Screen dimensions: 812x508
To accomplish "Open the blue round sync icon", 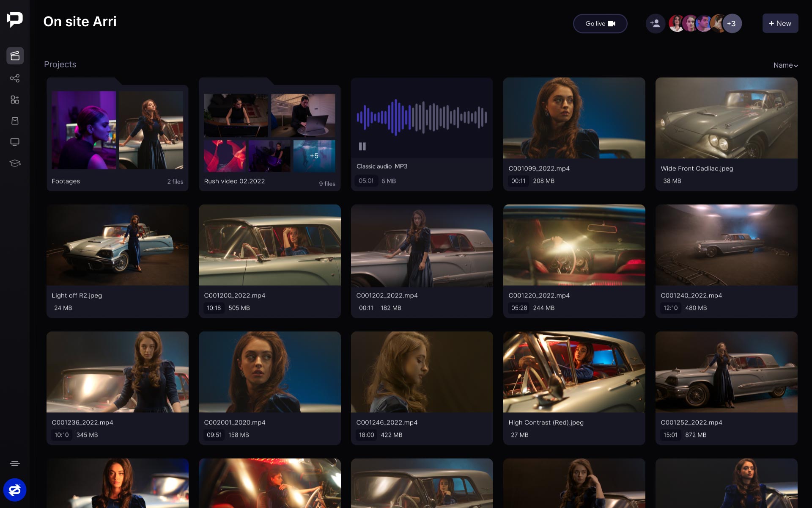I will click(x=15, y=490).
